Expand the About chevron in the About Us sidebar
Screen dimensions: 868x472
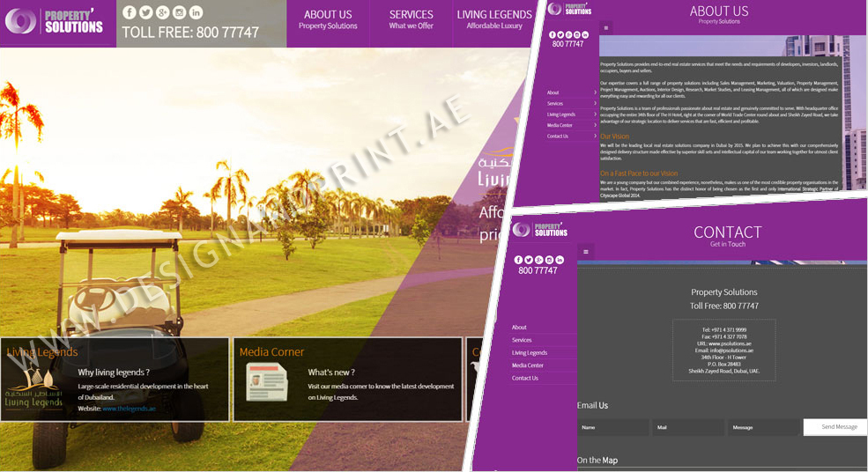click(x=595, y=92)
